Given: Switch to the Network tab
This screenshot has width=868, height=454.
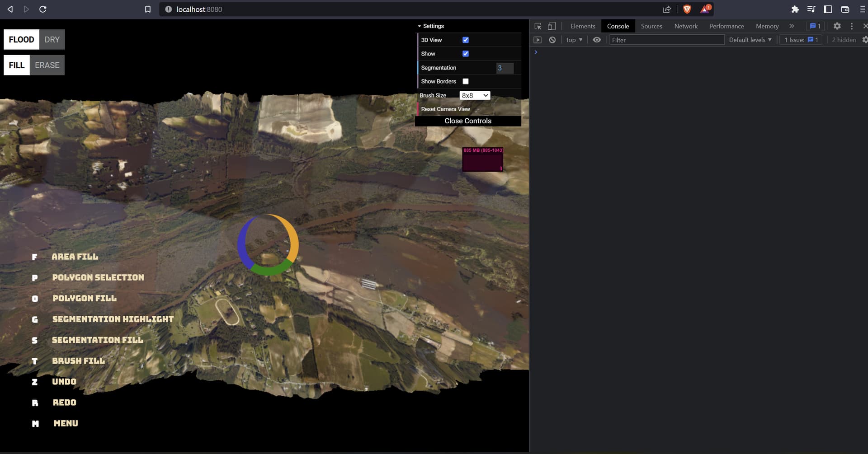Looking at the screenshot, I should tap(685, 26).
